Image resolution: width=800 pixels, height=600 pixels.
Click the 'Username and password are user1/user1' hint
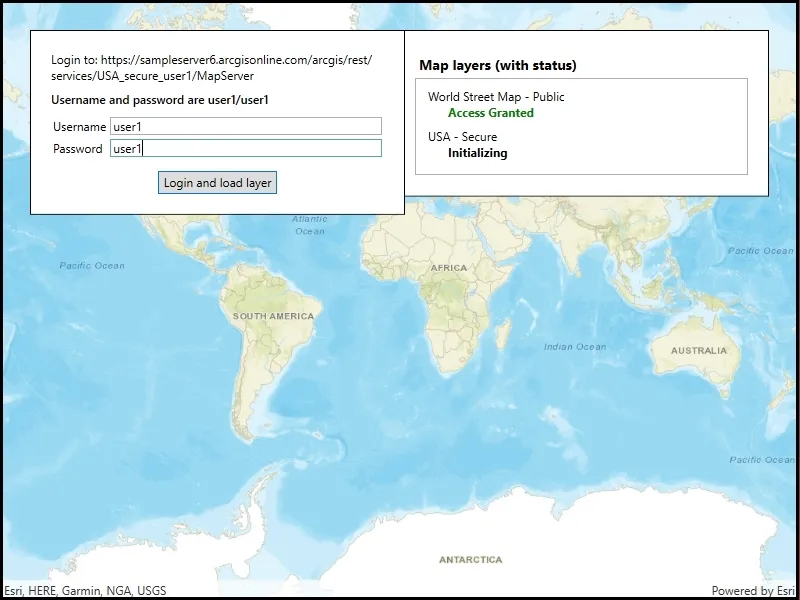click(160, 100)
